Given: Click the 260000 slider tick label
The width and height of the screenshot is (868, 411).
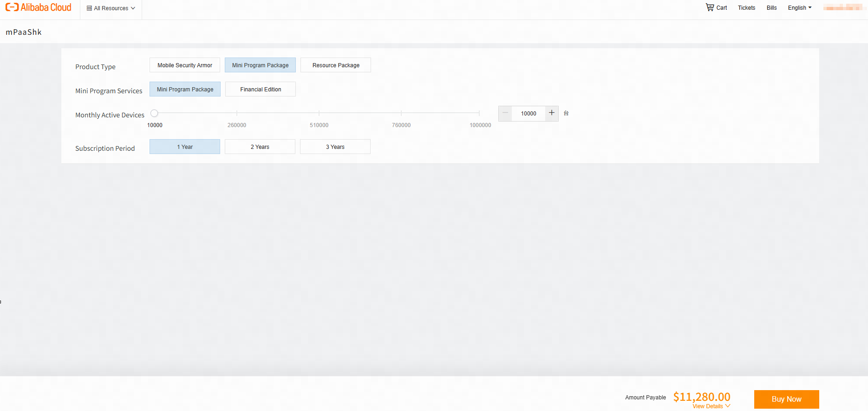Looking at the screenshot, I should click(x=237, y=125).
